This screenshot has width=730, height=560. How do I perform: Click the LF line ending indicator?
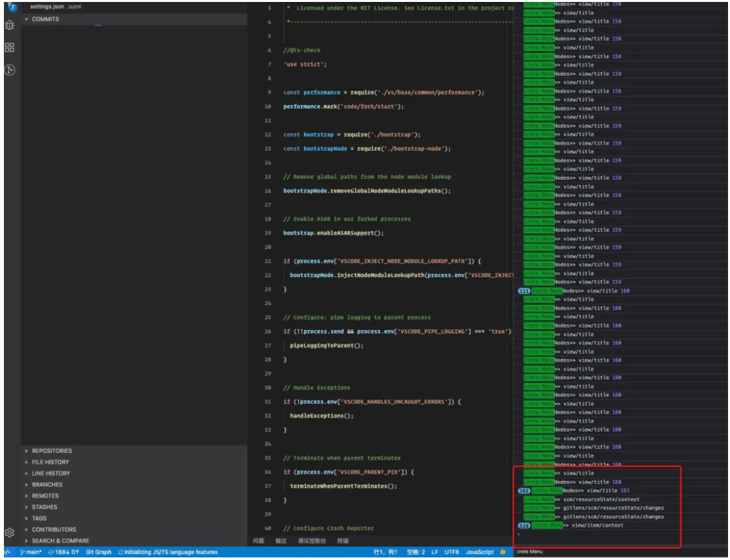(434, 552)
